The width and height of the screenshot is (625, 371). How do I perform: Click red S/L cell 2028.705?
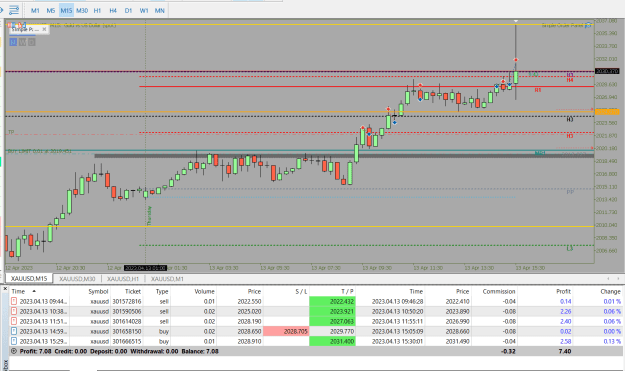[x=286, y=331]
